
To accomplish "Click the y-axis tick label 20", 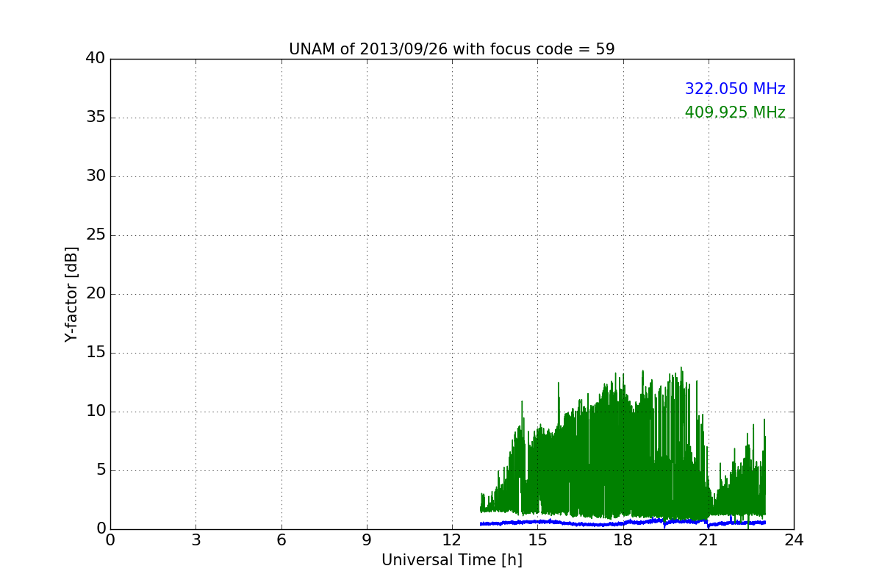I will tap(96, 293).
